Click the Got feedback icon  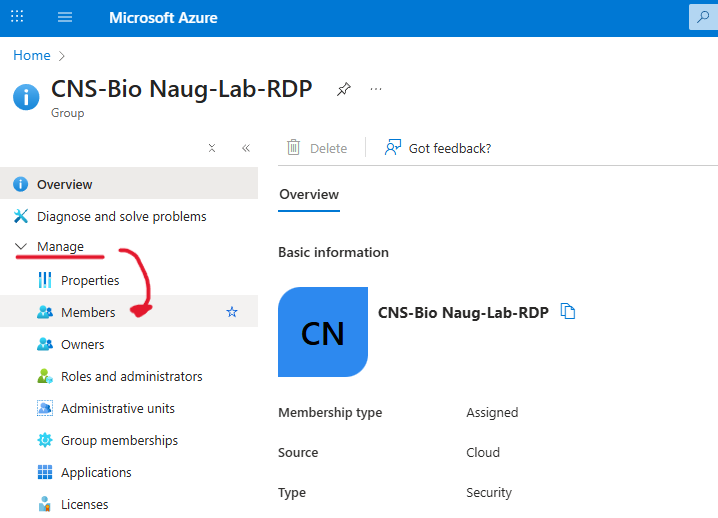(393, 148)
